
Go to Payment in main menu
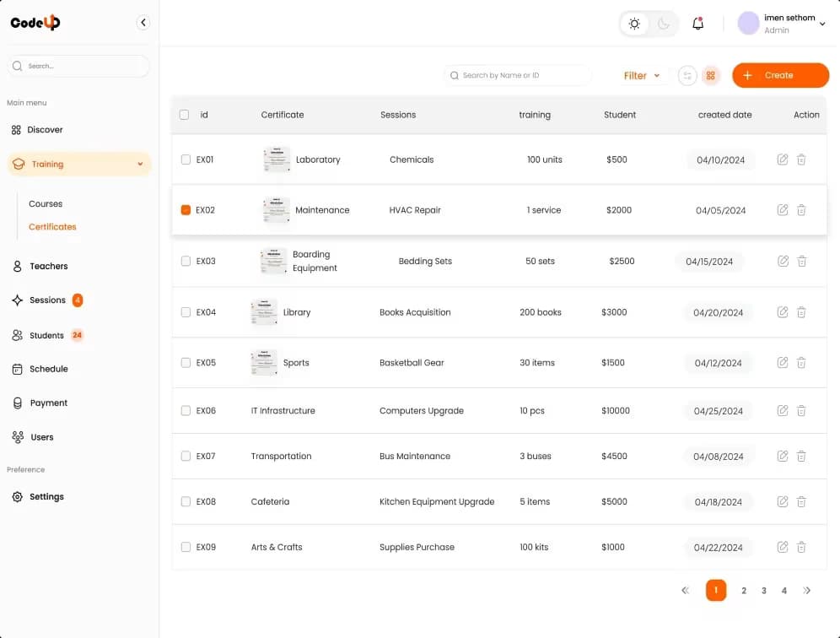point(48,403)
